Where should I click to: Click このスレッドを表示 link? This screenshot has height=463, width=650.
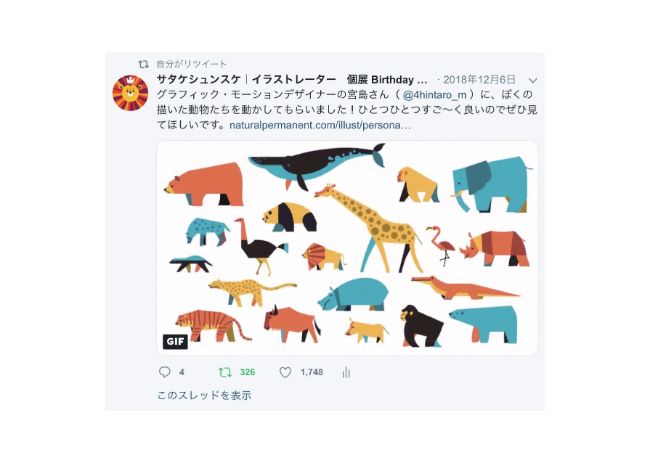(x=204, y=395)
